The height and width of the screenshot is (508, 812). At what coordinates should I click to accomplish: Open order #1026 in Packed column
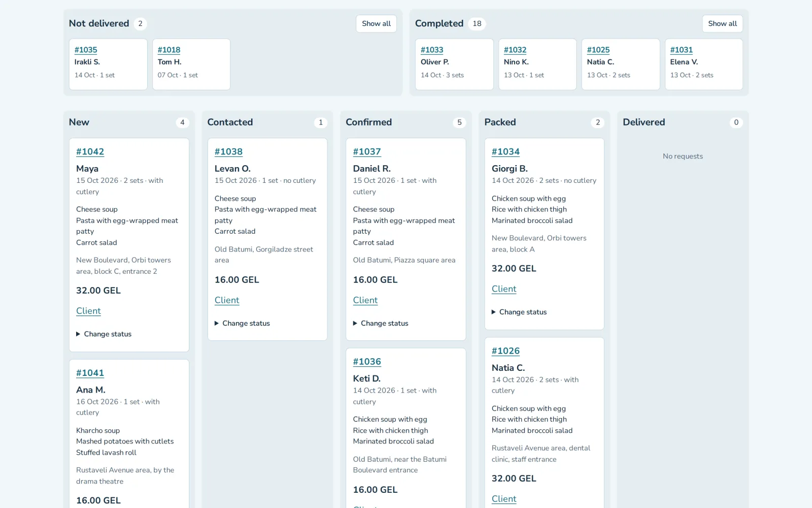[505, 351]
